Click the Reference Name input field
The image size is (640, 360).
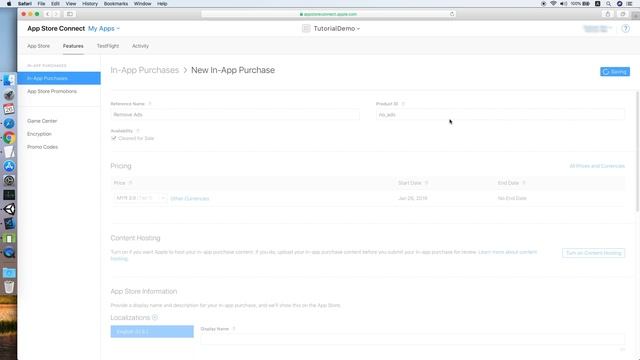coord(235,115)
